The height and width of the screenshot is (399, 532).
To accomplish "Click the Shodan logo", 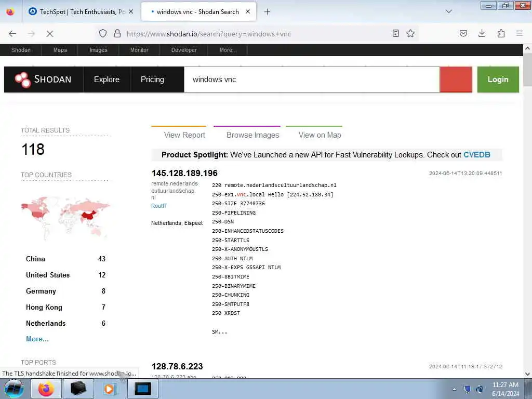I will pos(44,79).
